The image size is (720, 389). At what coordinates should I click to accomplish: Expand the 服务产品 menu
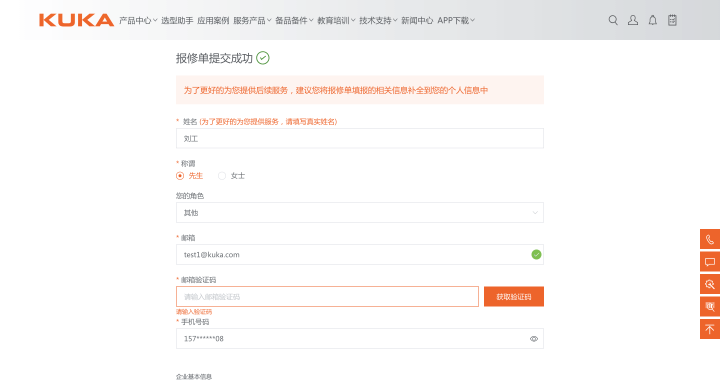click(252, 20)
